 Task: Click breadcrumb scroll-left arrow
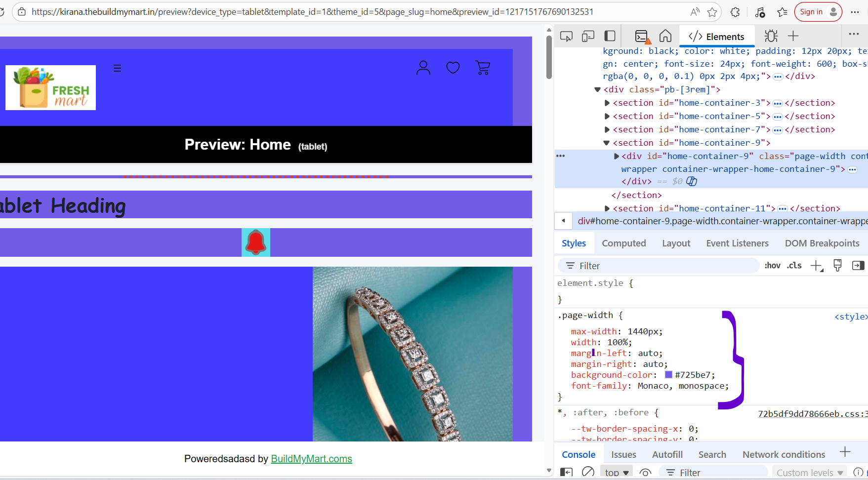(x=563, y=221)
